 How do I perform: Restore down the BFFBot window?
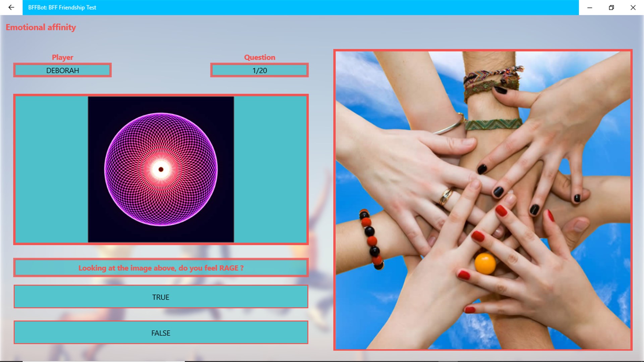611,7
